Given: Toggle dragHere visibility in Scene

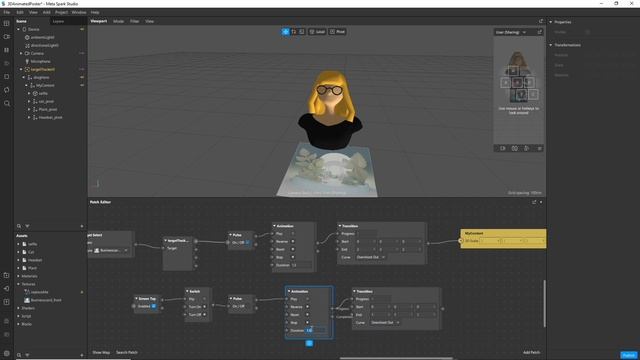Looking at the screenshot, I should coord(82,77).
